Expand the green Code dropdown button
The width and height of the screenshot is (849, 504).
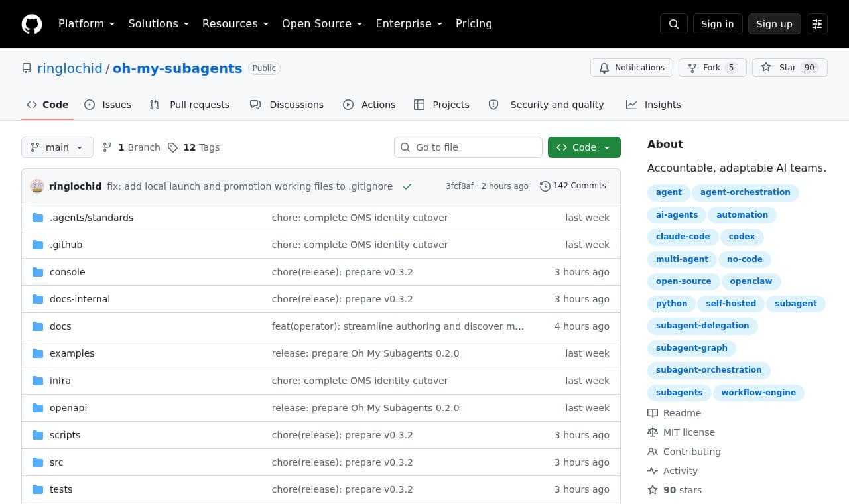(584, 147)
